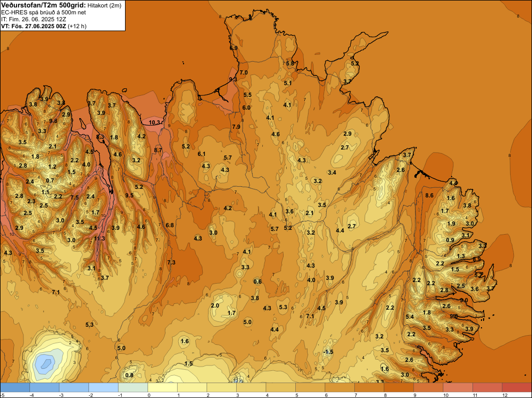Click the legend label '9'
The width and height of the screenshot is (532, 398).
pyautogui.click(x=415, y=395)
